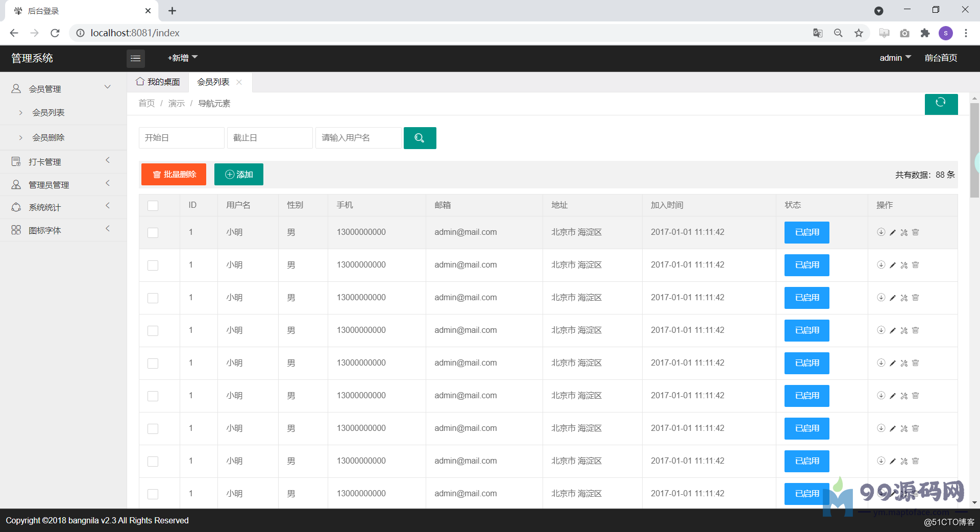The width and height of the screenshot is (980, 532).
Task: Open the Chrome tab search dropdown arrow
Action: 878,11
